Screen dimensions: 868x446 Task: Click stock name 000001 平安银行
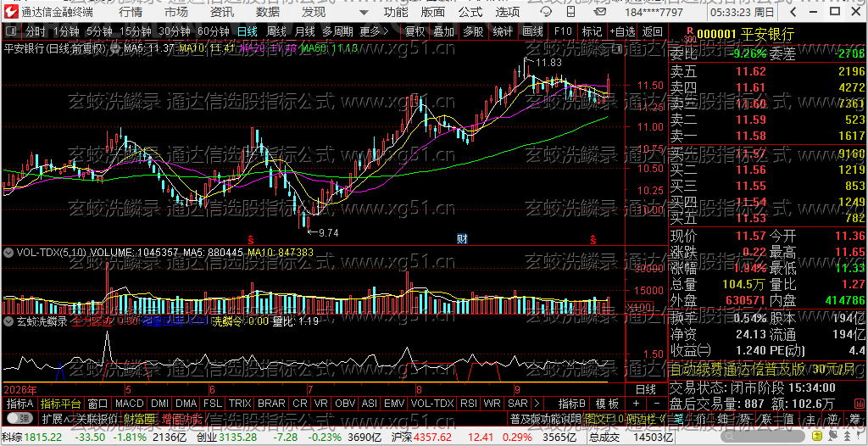coord(745,35)
